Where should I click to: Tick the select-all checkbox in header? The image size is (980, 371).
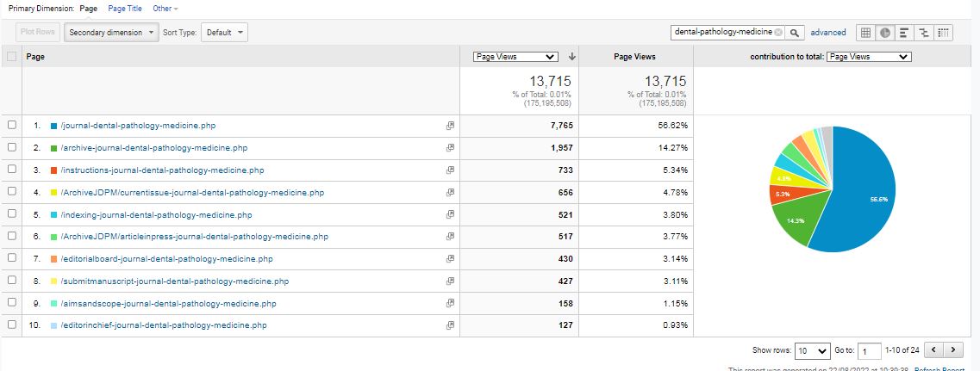click(x=11, y=56)
